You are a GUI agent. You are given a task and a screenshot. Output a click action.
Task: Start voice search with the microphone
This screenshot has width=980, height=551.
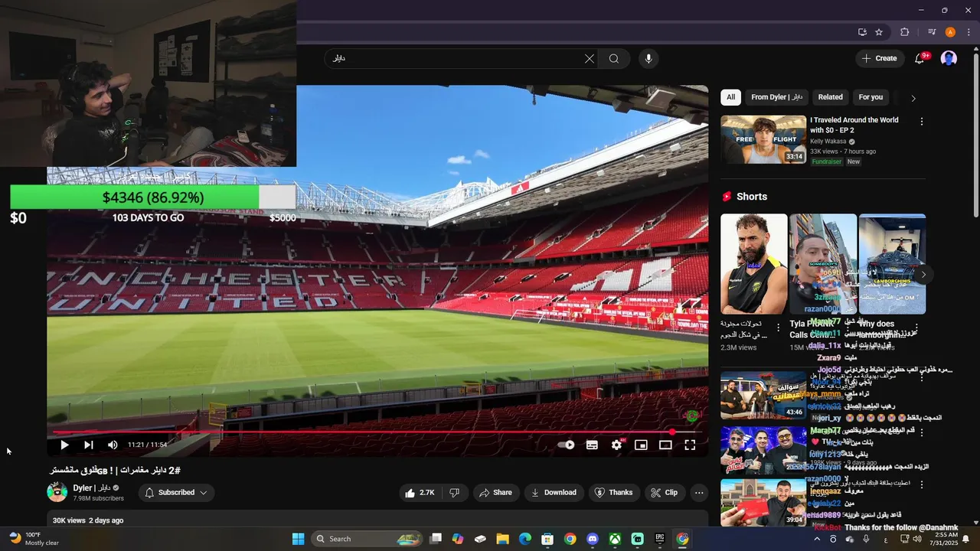[x=648, y=58]
